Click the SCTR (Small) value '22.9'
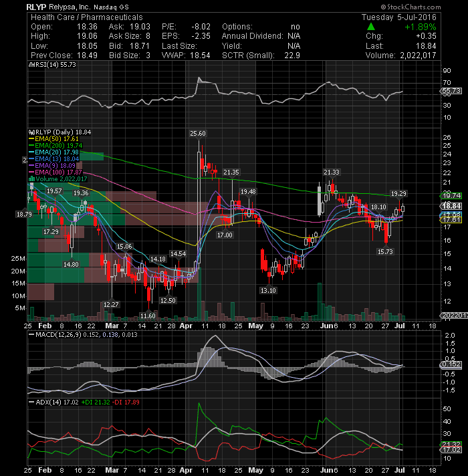Image resolution: width=468 pixels, height=476 pixels. (x=292, y=55)
